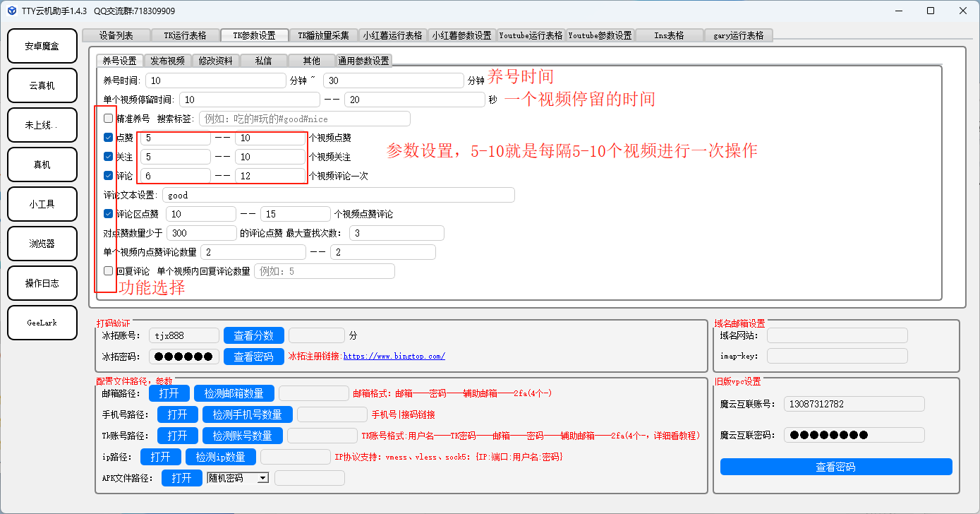Click the blue 查看密码 button under 魔云互联密码
The width and height of the screenshot is (980, 514).
click(x=835, y=467)
